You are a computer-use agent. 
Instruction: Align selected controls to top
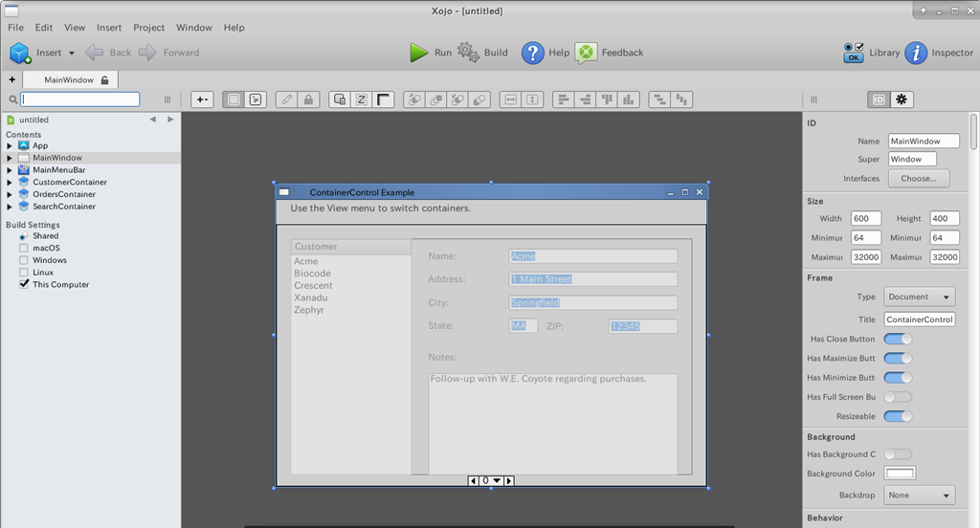tap(607, 99)
